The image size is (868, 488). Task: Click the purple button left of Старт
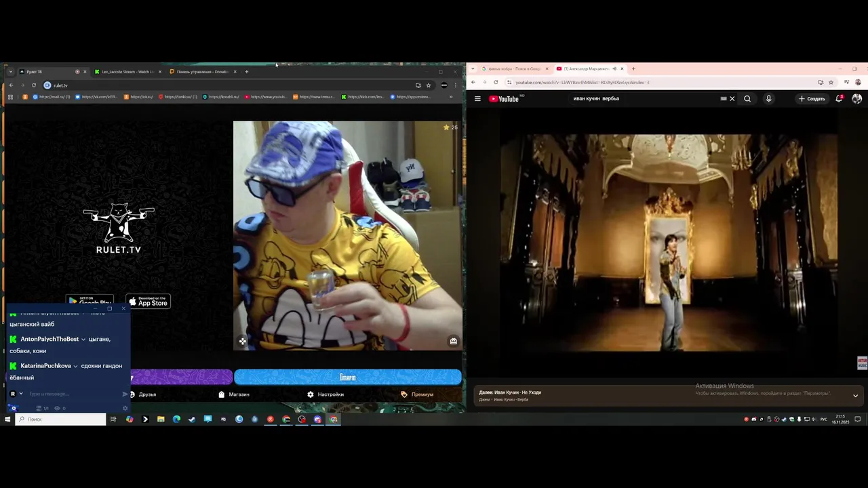(180, 377)
